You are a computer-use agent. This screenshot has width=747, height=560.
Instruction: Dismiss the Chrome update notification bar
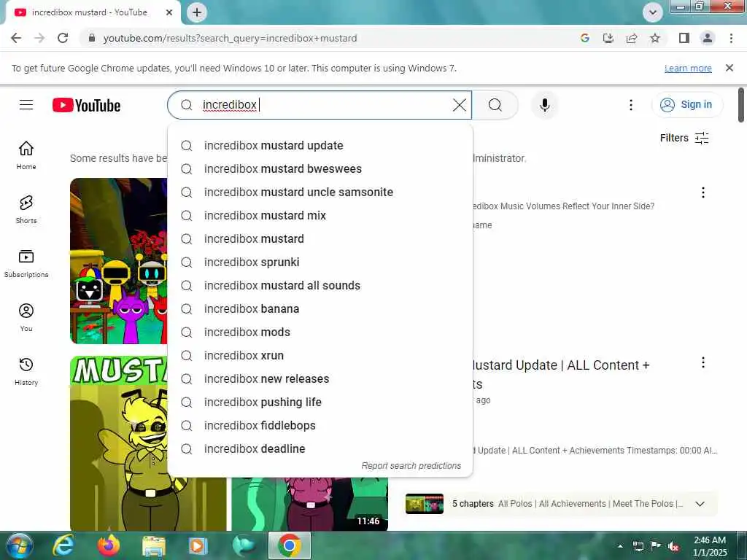(729, 68)
